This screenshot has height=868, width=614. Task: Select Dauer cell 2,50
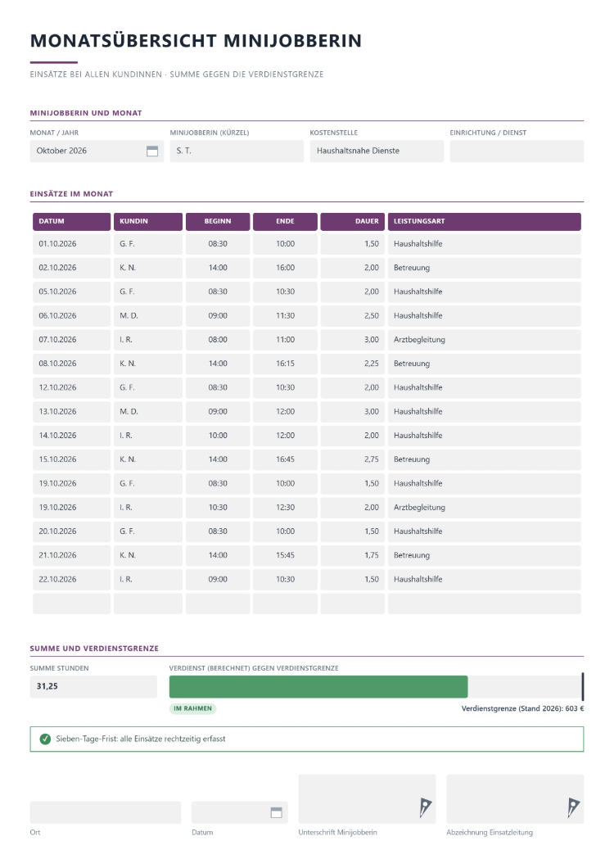pyautogui.click(x=353, y=316)
